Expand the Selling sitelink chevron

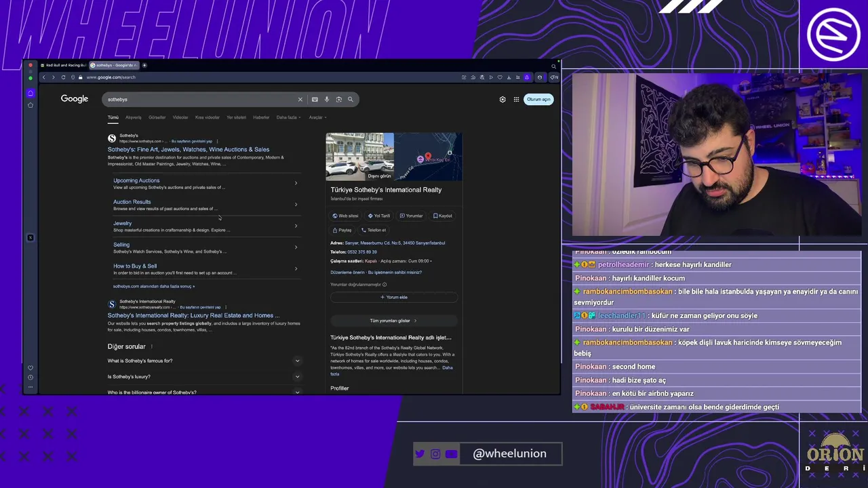pos(296,247)
